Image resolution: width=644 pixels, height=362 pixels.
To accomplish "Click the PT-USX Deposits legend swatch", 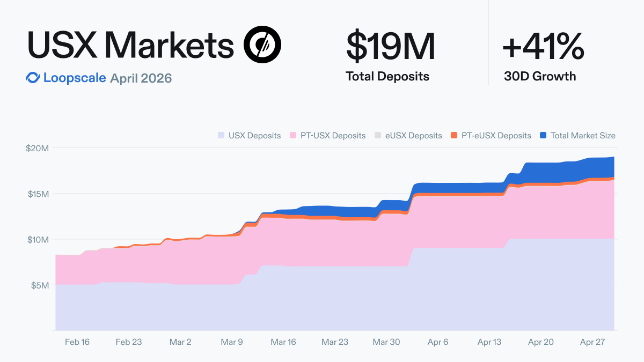I will pyautogui.click(x=294, y=136).
